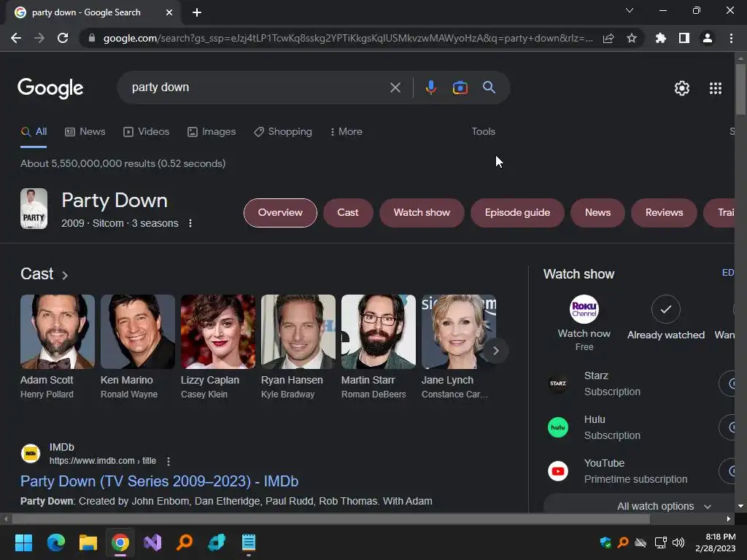The image size is (747, 560).
Task: Select the Watch show chip
Action: click(x=422, y=213)
